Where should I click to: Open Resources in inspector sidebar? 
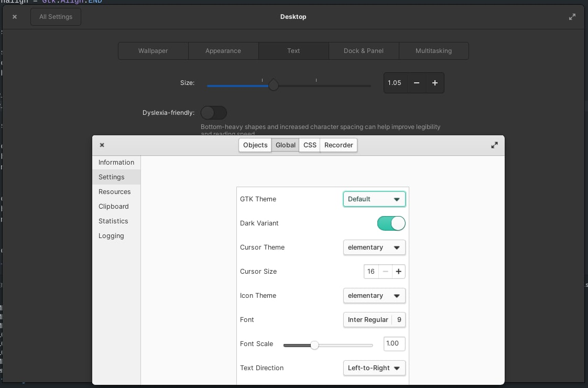tap(116, 192)
